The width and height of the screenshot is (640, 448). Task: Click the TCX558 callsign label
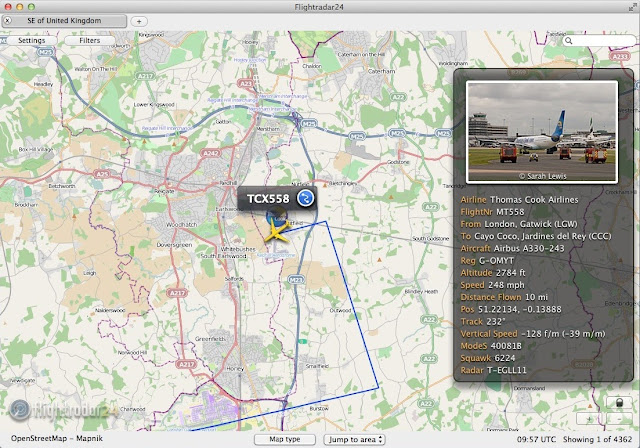(268, 199)
